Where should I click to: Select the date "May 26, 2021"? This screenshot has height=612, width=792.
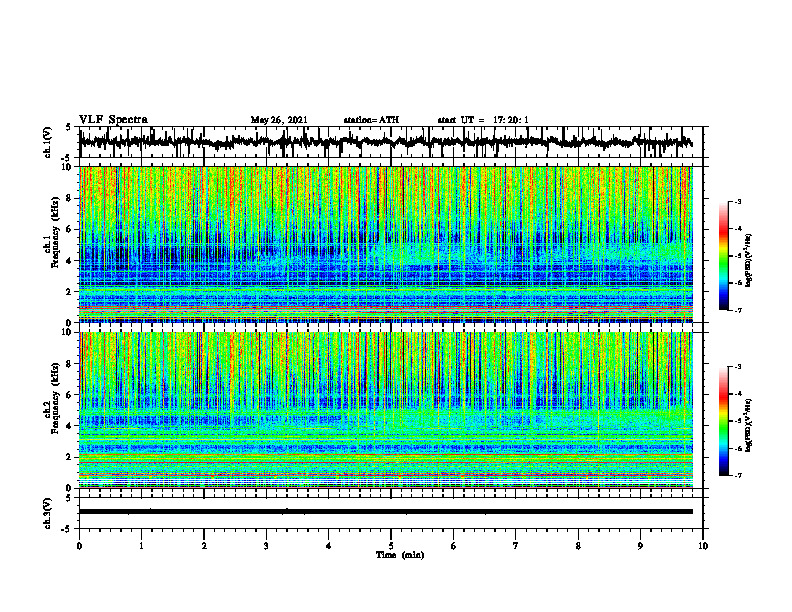[x=279, y=120]
